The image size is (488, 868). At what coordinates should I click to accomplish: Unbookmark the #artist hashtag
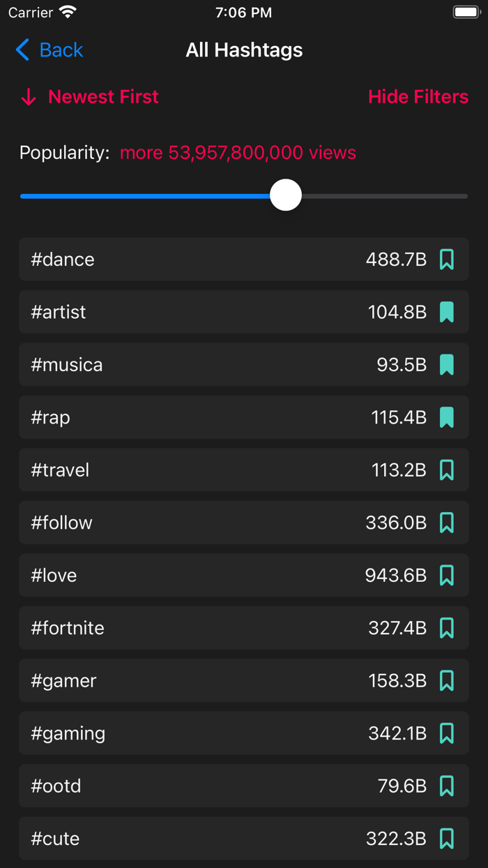[447, 312]
